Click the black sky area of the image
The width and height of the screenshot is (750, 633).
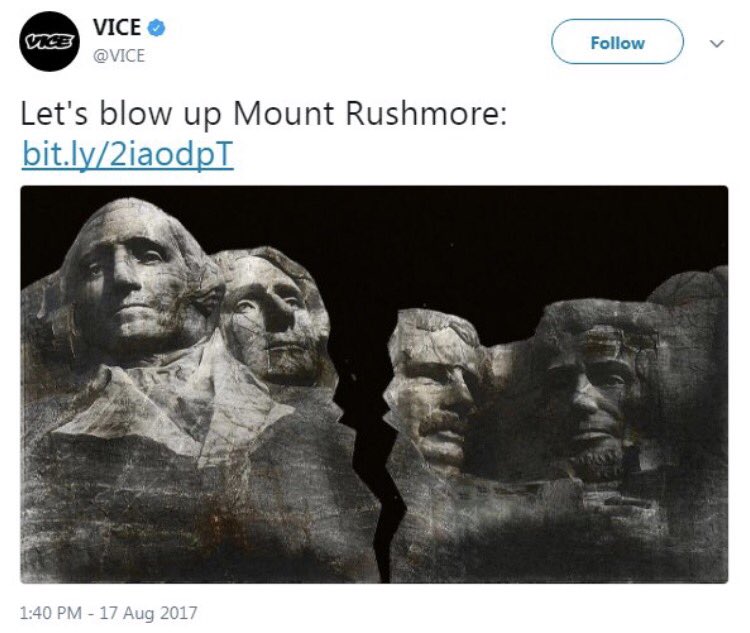pos(478,239)
